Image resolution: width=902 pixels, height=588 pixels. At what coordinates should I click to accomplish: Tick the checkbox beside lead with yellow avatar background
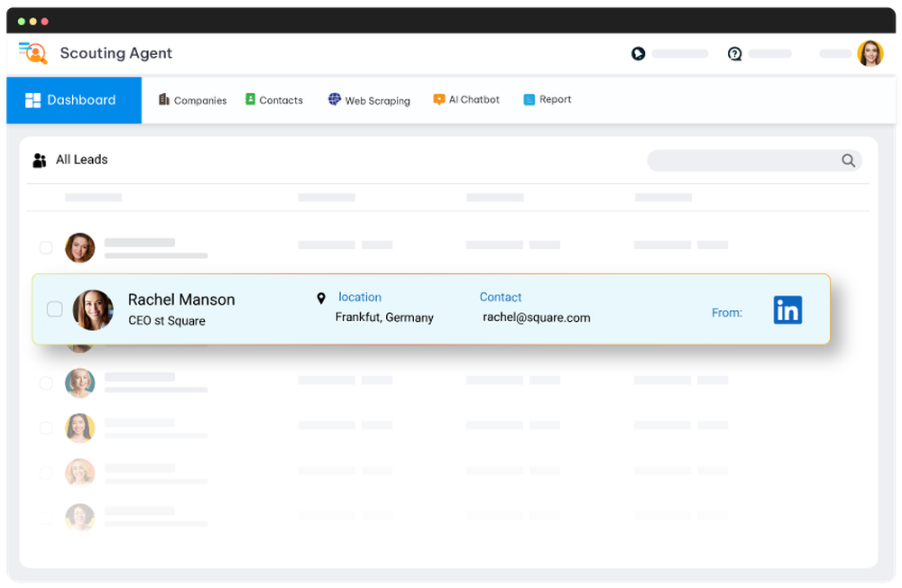pyautogui.click(x=46, y=428)
